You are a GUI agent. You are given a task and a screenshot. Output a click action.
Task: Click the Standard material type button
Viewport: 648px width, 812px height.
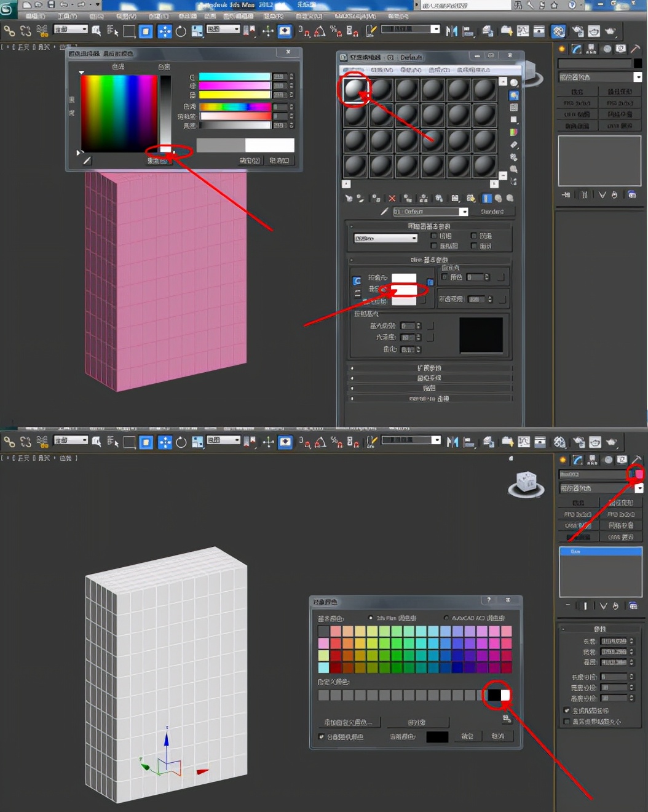pyautogui.click(x=493, y=212)
